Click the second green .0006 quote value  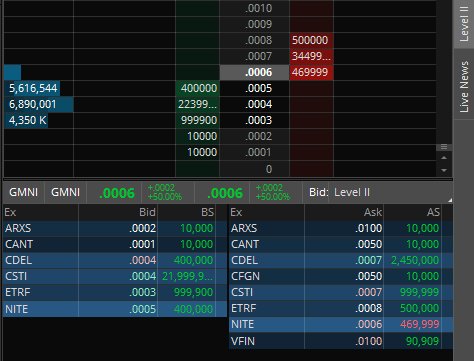coord(225,193)
